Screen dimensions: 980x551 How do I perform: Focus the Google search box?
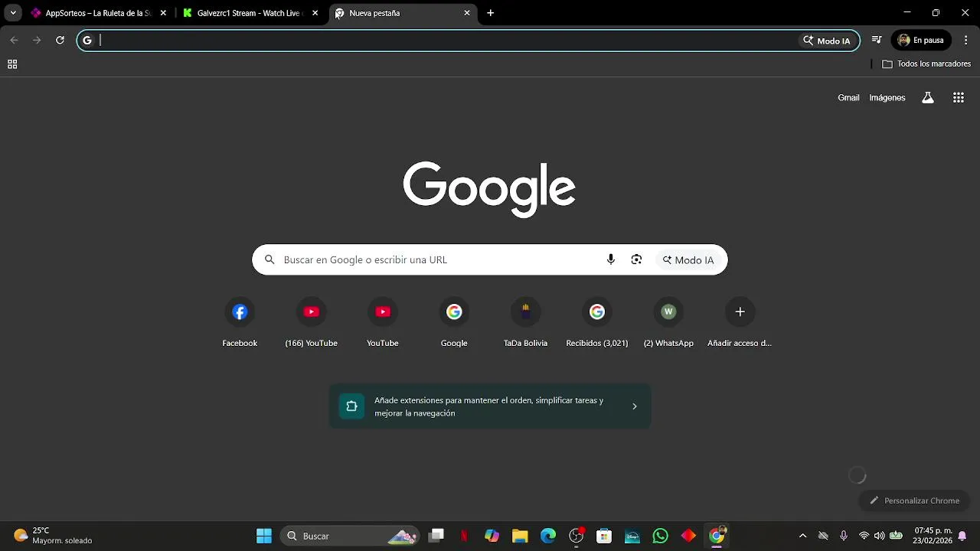(x=490, y=259)
